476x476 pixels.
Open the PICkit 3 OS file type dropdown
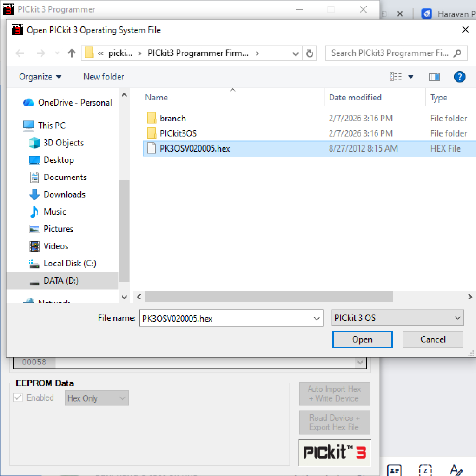pyautogui.click(x=398, y=318)
